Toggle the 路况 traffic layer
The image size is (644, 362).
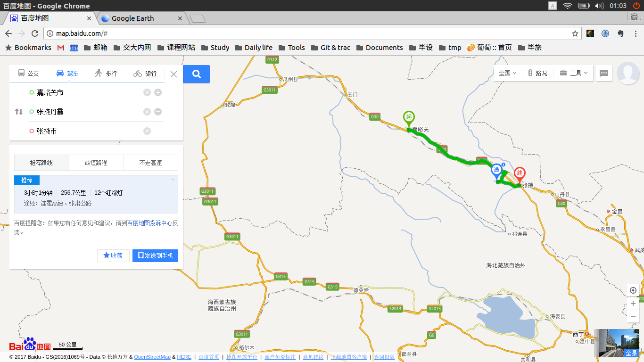(x=537, y=73)
